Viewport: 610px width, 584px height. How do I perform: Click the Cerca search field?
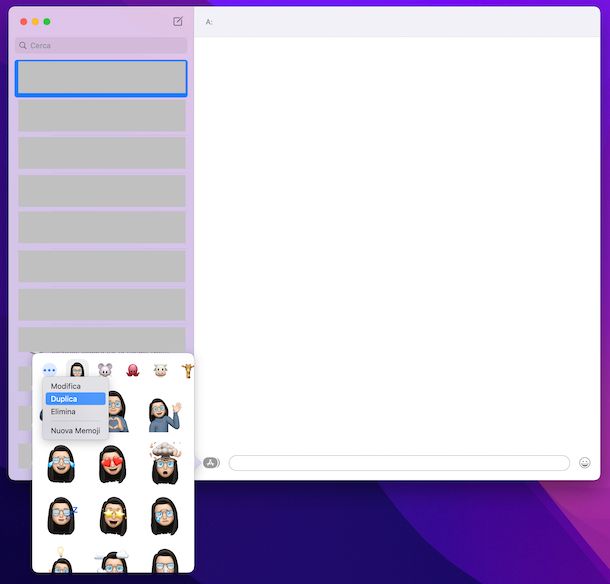coord(101,45)
